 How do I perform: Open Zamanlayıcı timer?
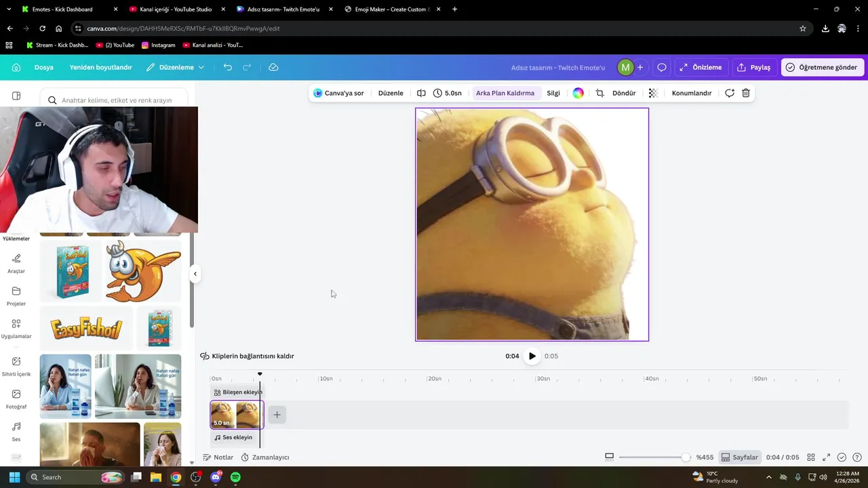click(265, 457)
